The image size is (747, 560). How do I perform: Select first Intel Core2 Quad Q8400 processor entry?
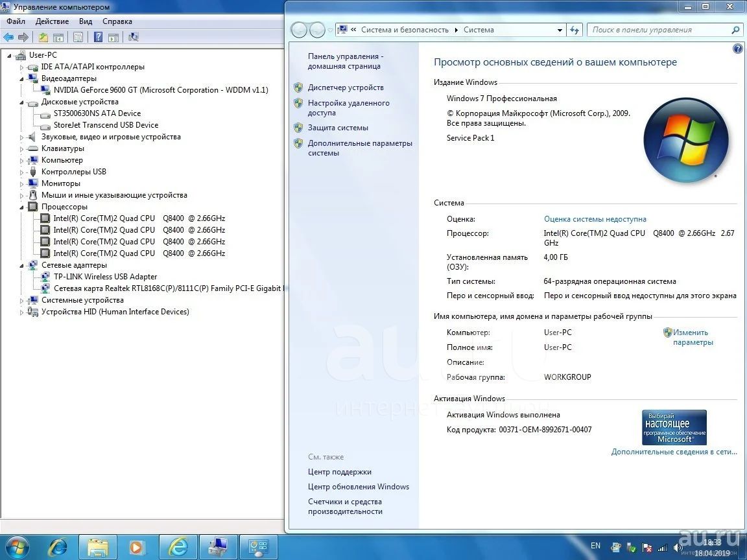click(x=139, y=218)
